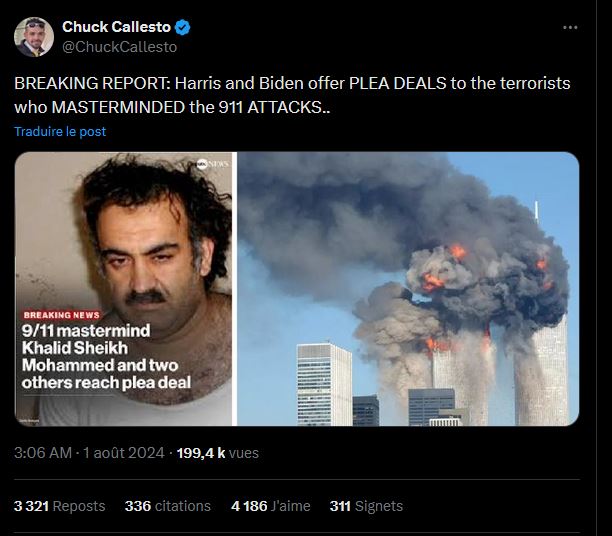
Task: Open the three-dot more options menu
Action: coord(570,28)
